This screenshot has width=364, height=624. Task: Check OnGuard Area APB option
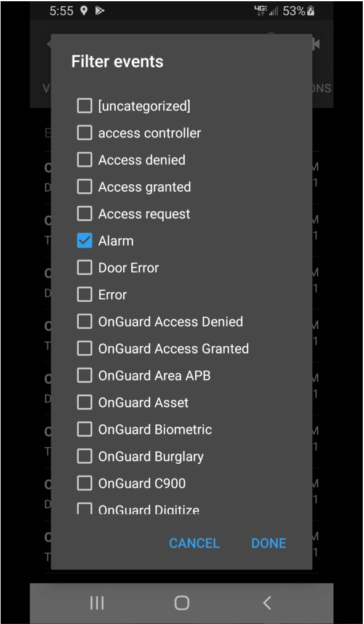[x=84, y=376]
